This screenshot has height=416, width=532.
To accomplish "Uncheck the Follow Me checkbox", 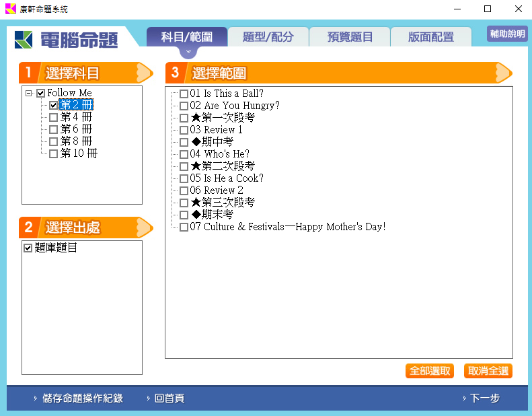I will point(41,93).
